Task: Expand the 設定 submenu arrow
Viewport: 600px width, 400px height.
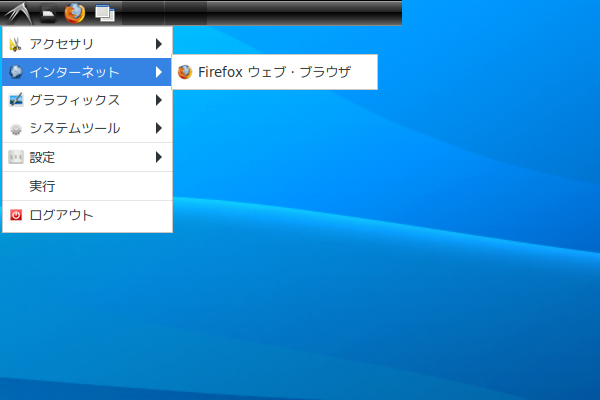Action: coord(159,157)
